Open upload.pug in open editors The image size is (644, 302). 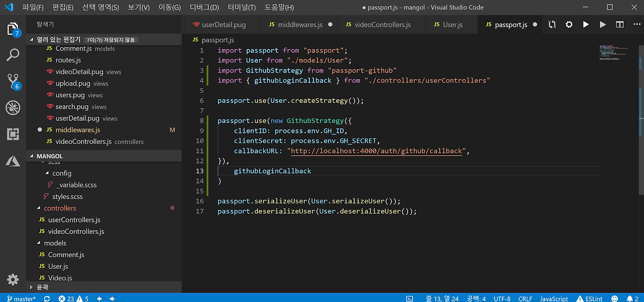click(73, 83)
